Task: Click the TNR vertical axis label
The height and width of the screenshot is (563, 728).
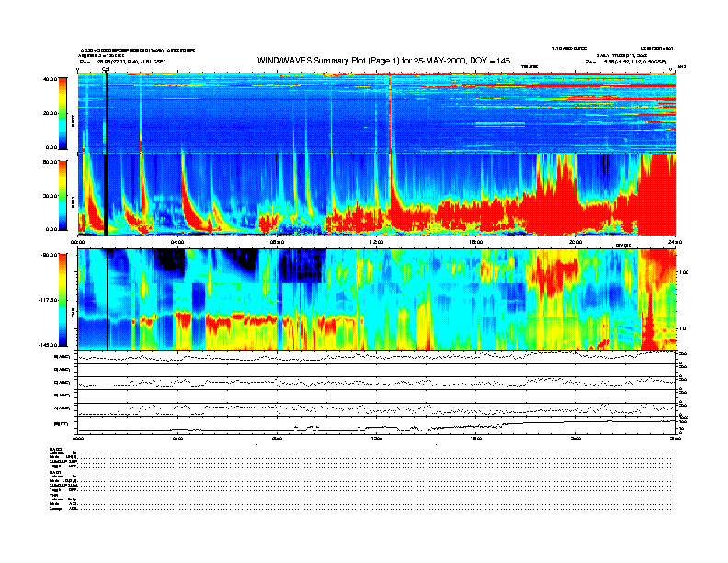Action: tap(73, 315)
